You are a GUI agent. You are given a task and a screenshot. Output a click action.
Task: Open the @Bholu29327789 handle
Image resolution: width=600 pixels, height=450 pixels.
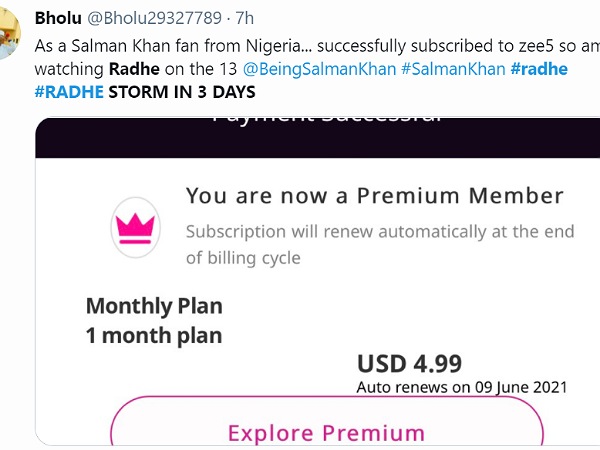(154, 19)
